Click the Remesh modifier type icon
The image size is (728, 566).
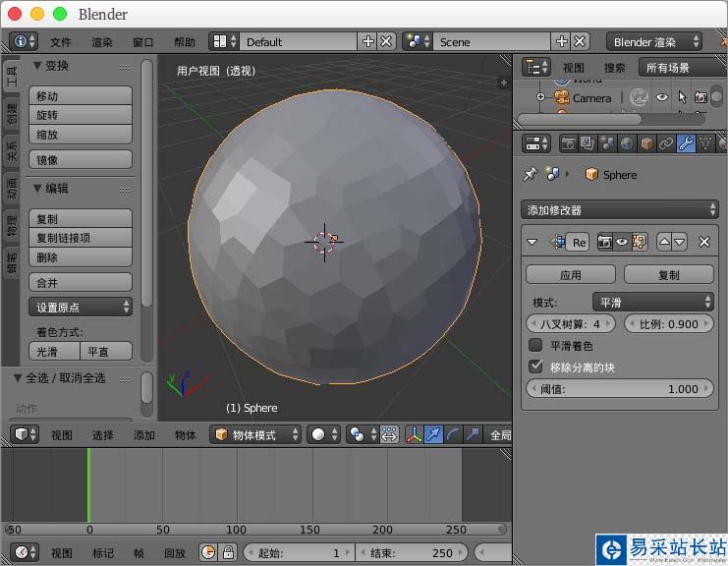click(558, 242)
